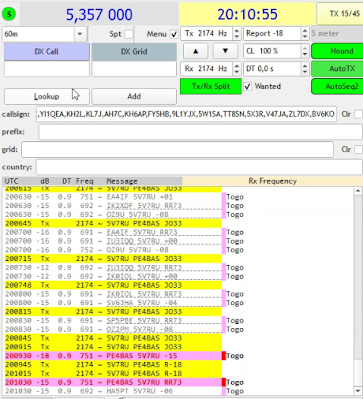Click the country input field
The height and width of the screenshot is (399, 363).
click(199, 167)
